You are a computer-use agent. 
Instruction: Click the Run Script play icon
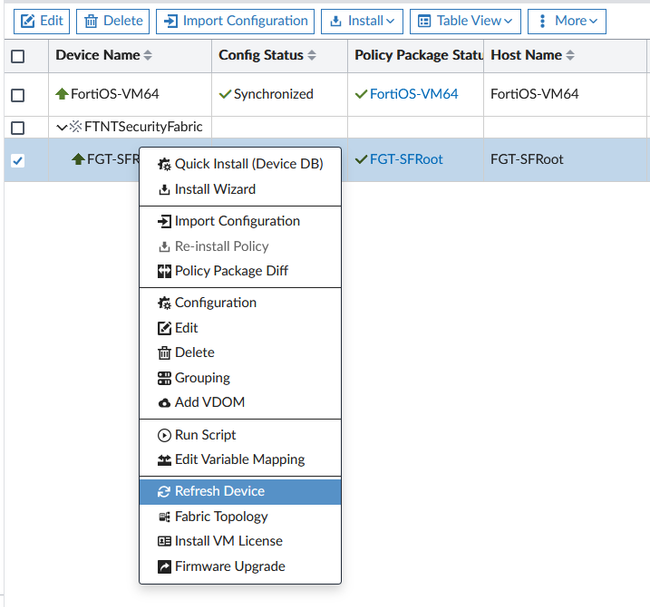(165, 435)
